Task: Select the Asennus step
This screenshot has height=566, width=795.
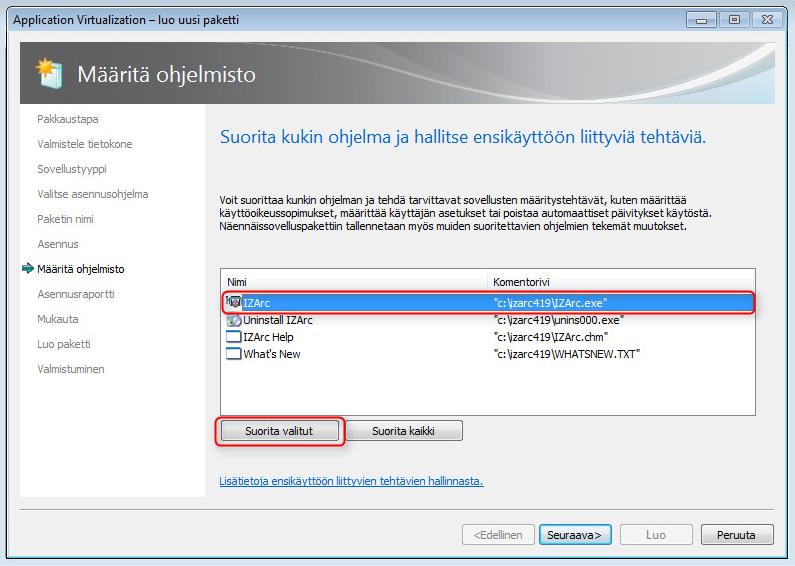Action: tap(58, 244)
